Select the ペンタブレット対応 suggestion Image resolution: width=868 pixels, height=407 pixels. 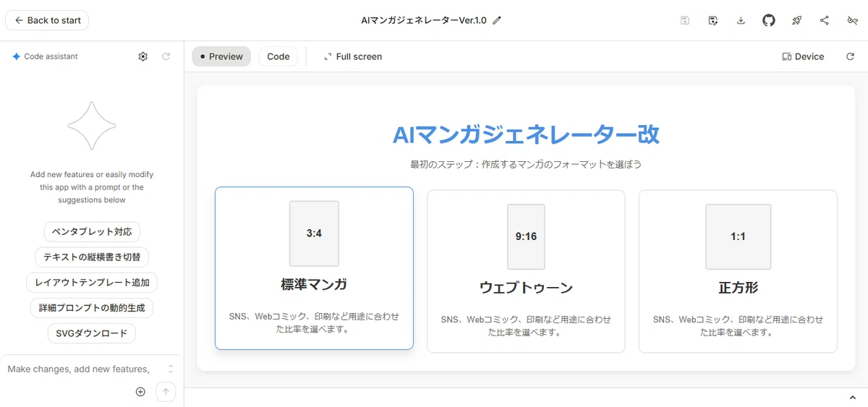(x=92, y=232)
